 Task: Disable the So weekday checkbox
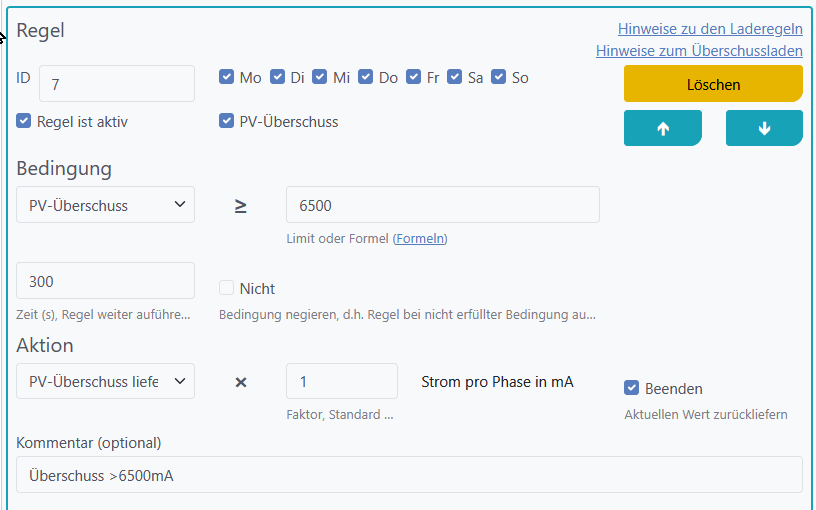(499, 77)
